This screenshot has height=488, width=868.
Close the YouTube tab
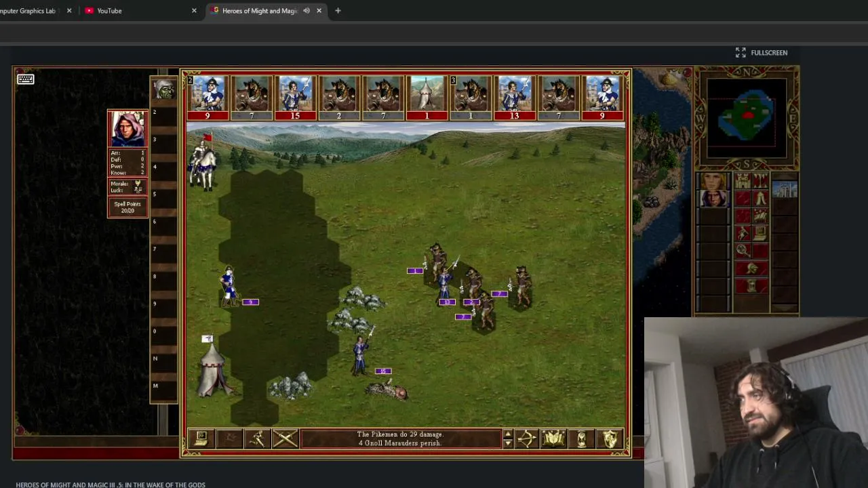pyautogui.click(x=194, y=11)
